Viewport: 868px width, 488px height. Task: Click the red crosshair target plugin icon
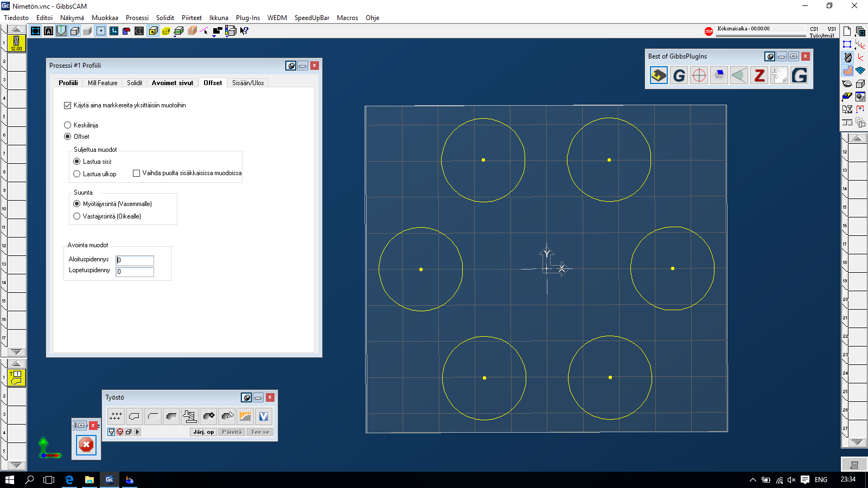[699, 75]
